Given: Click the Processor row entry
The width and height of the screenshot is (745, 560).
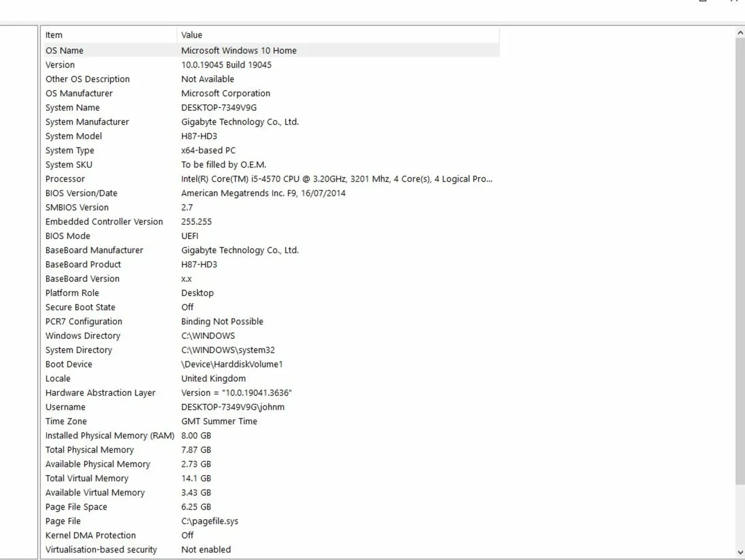Looking at the screenshot, I should click(65, 179).
